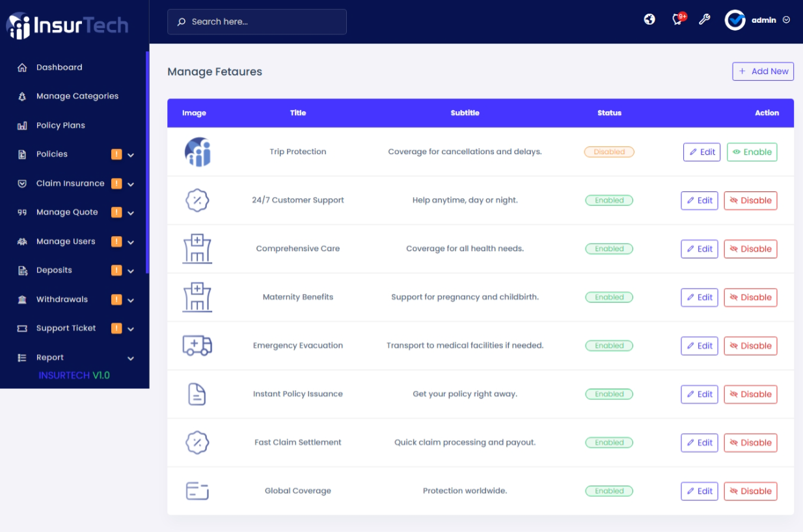Open notifications bell with 9+ badge

(x=678, y=20)
